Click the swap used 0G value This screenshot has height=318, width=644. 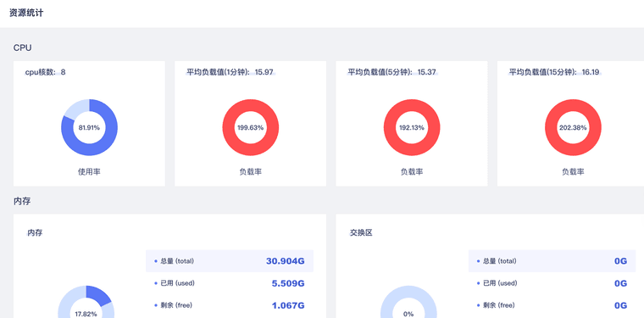620,283
